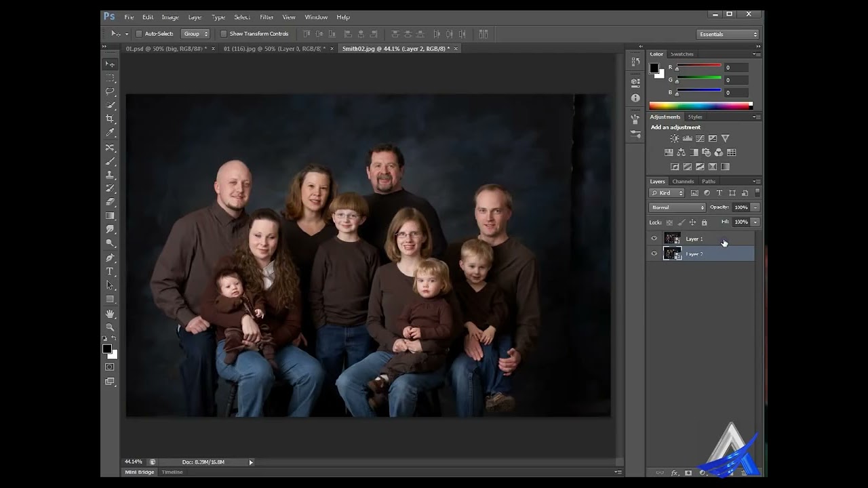Open the Fill slider arrow
Screen dimensions: 868x488
click(x=755, y=222)
